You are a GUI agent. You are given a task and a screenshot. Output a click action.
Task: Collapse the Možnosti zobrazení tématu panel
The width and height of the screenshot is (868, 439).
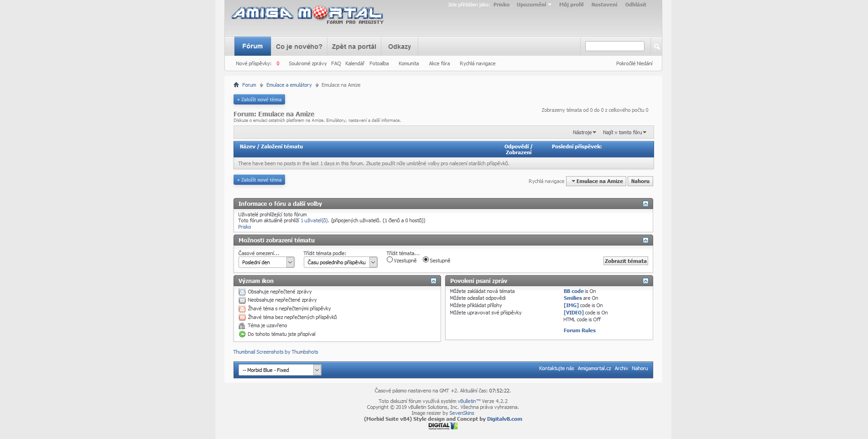(x=645, y=240)
